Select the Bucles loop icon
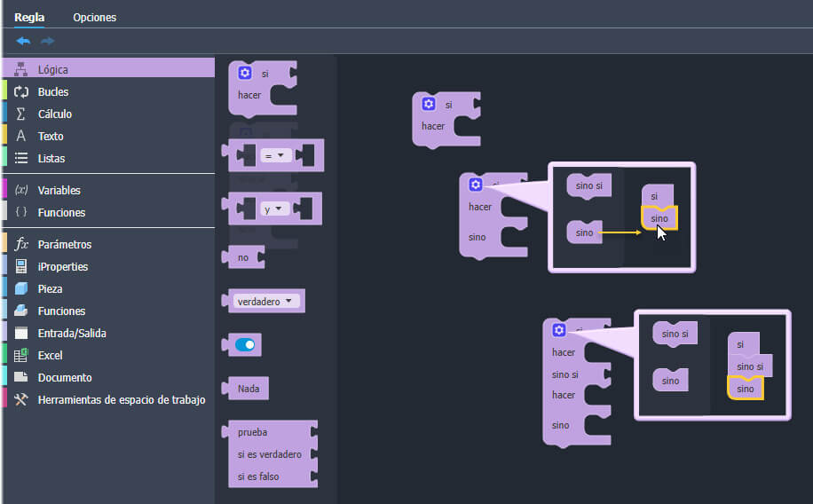 click(20, 91)
